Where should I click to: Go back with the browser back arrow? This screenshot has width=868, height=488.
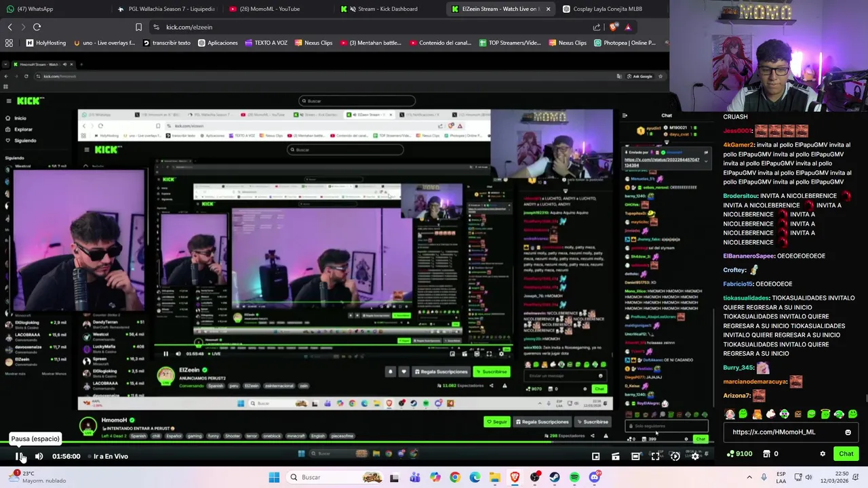(x=9, y=27)
